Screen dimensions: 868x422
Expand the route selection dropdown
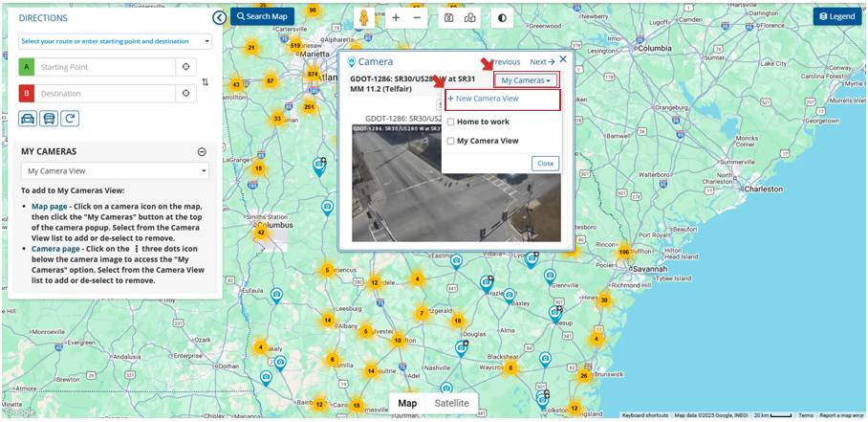(x=115, y=41)
